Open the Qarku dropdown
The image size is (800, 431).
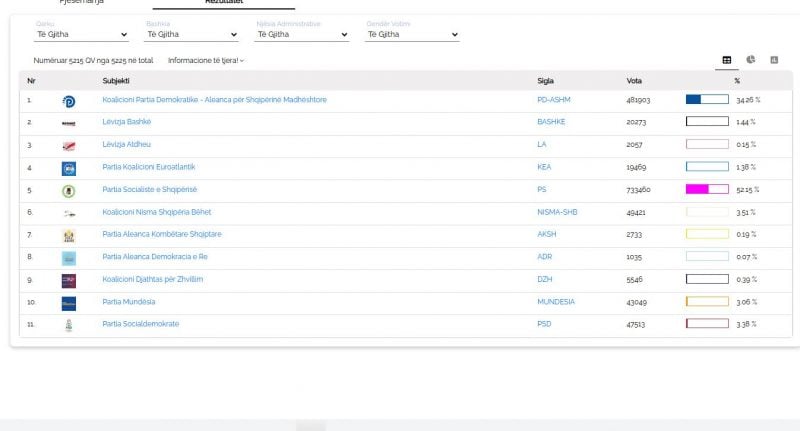click(x=81, y=34)
